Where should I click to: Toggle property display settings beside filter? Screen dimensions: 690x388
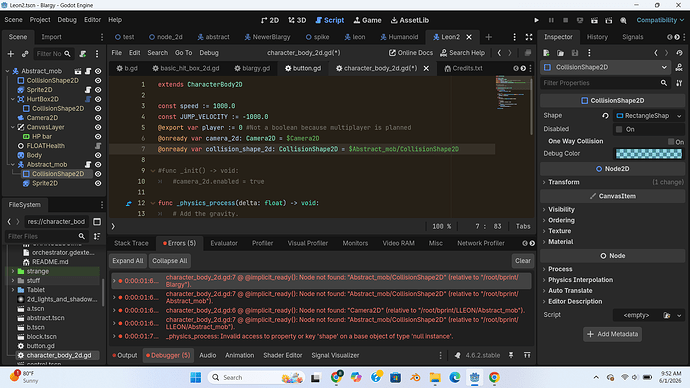coord(679,83)
